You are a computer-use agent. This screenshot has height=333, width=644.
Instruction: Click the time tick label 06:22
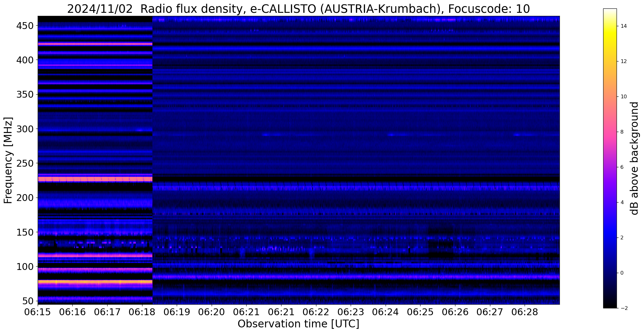(x=316, y=312)
